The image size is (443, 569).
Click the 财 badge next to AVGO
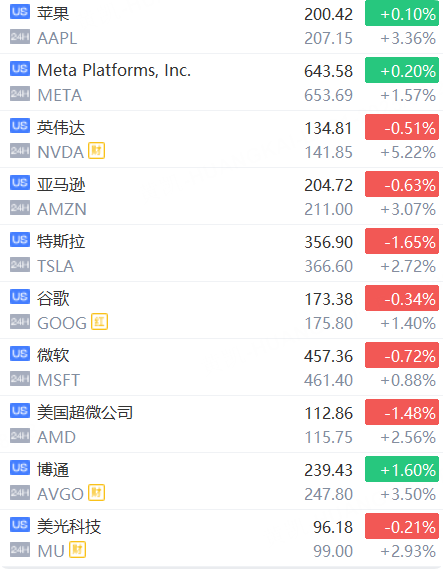pos(97,492)
